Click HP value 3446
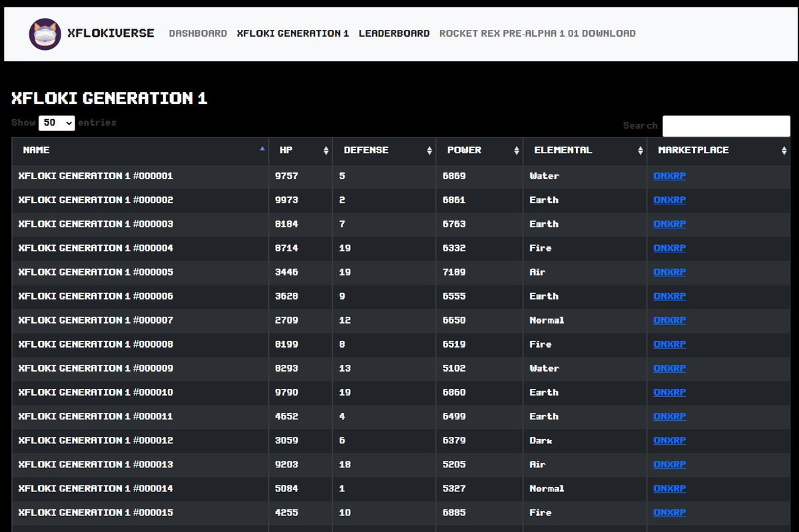Viewport: 799px width, 532px height. 286,272
